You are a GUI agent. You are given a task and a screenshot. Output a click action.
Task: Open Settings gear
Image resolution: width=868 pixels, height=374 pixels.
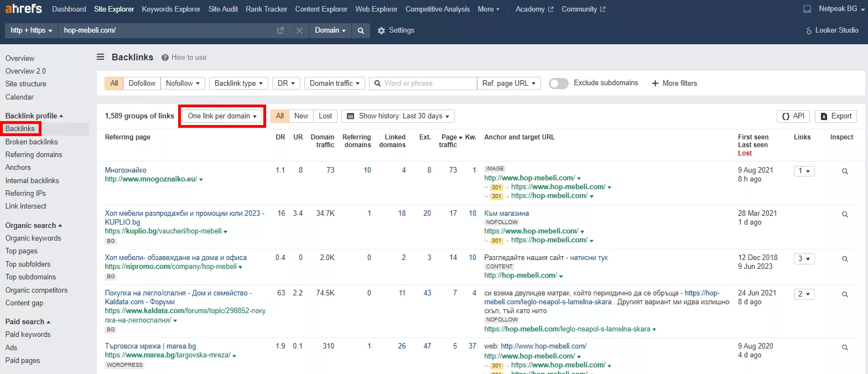tap(396, 30)
